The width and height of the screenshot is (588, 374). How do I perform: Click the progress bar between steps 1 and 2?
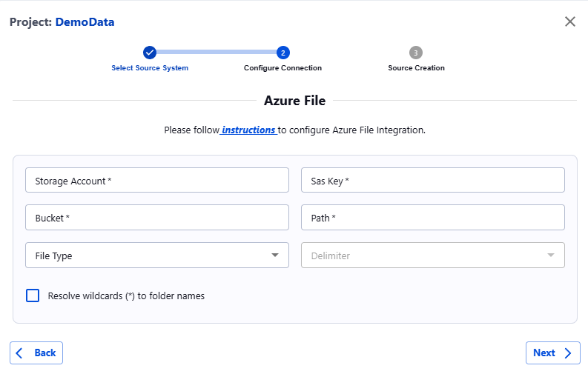tap(216, 53)
